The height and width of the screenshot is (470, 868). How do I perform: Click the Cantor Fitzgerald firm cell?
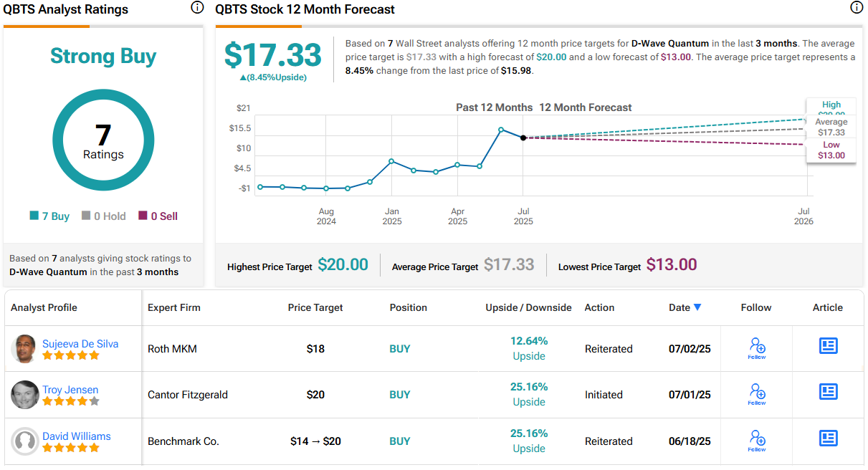(x=188, y=395)
